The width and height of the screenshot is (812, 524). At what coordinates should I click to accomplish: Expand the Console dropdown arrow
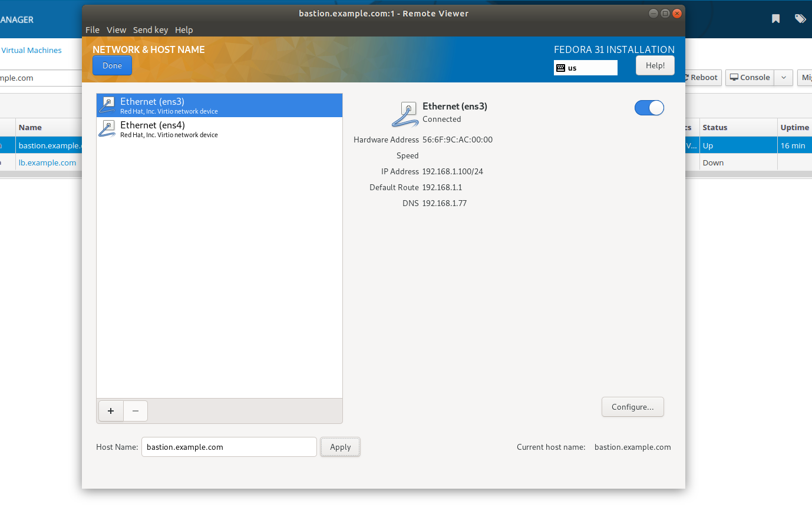point(784,78)
